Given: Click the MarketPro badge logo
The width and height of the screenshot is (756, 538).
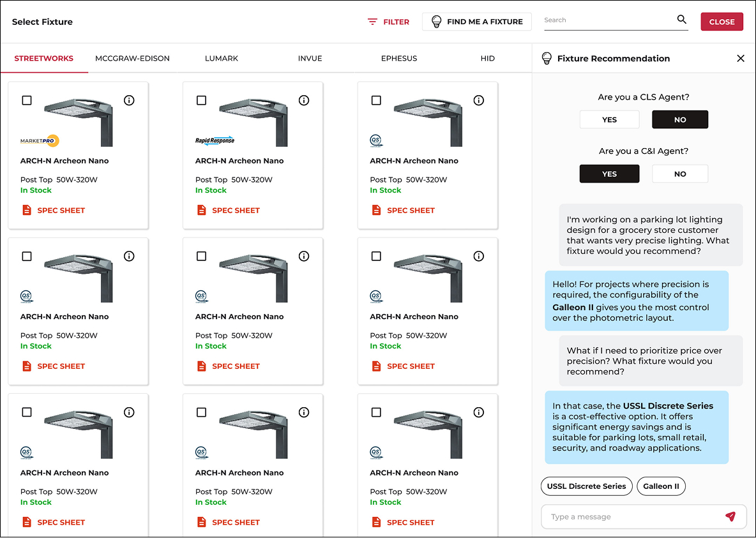Looking at the screenshot, I should click(x=40, y=141).
